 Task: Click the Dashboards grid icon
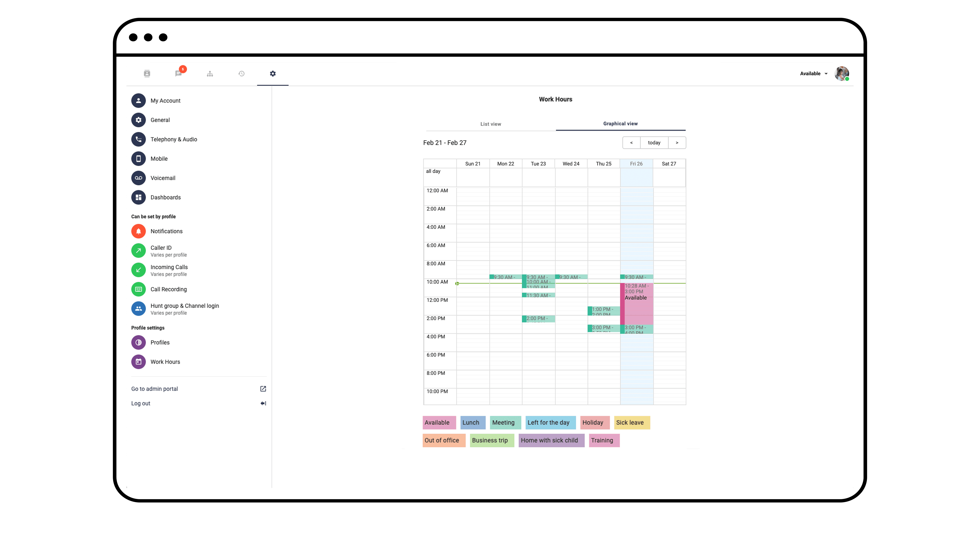pos(138,197)
